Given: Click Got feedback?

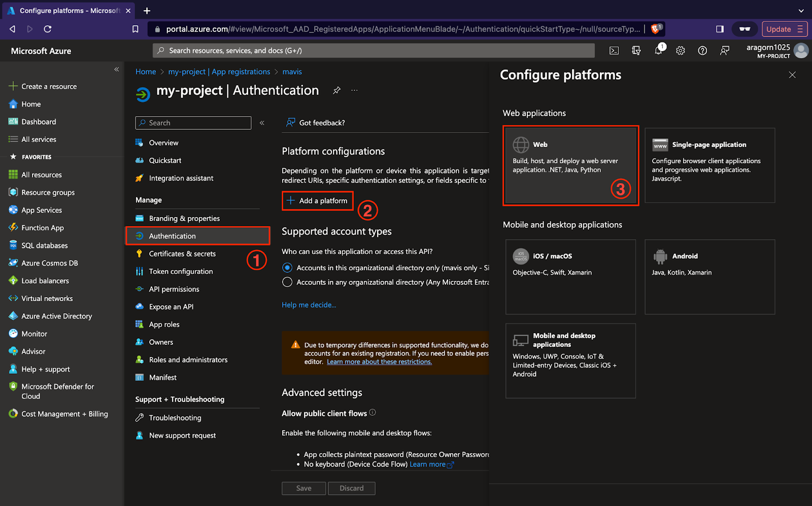Looking at the screenshot, I should [315, 123].
